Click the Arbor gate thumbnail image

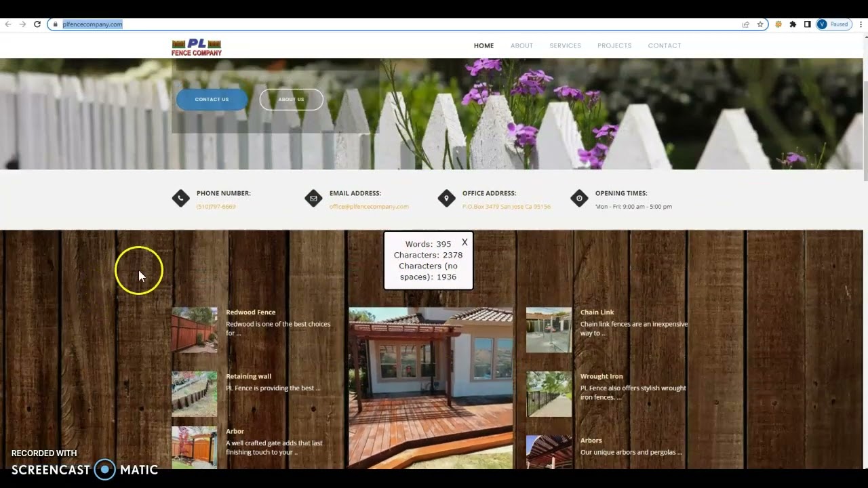coord(195,447)
